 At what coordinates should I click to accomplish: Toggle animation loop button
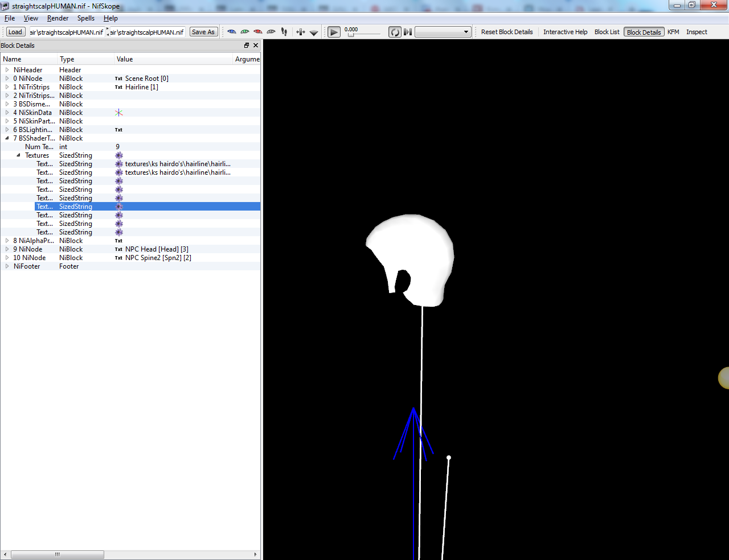pos(395,32)
